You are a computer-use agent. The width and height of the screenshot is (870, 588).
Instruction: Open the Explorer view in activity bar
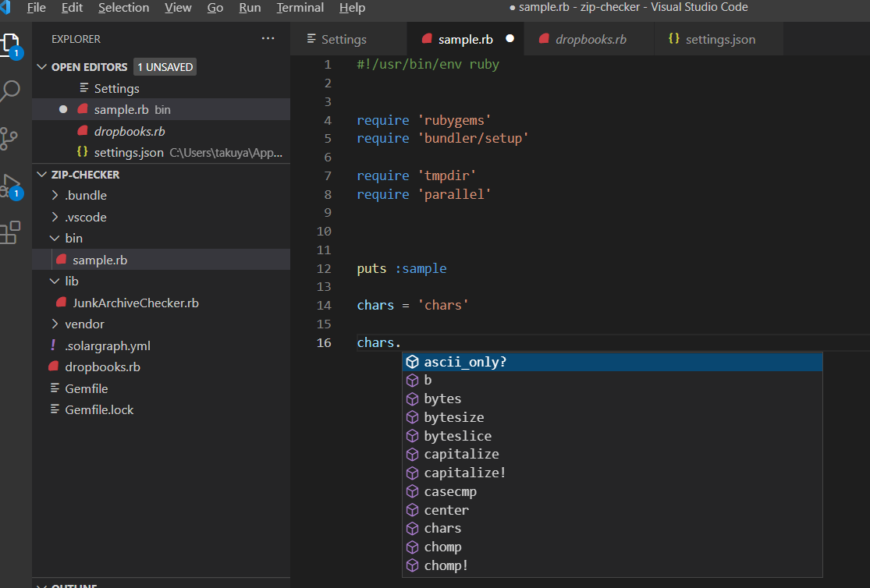pyautogui.click(x=11, y=45)
